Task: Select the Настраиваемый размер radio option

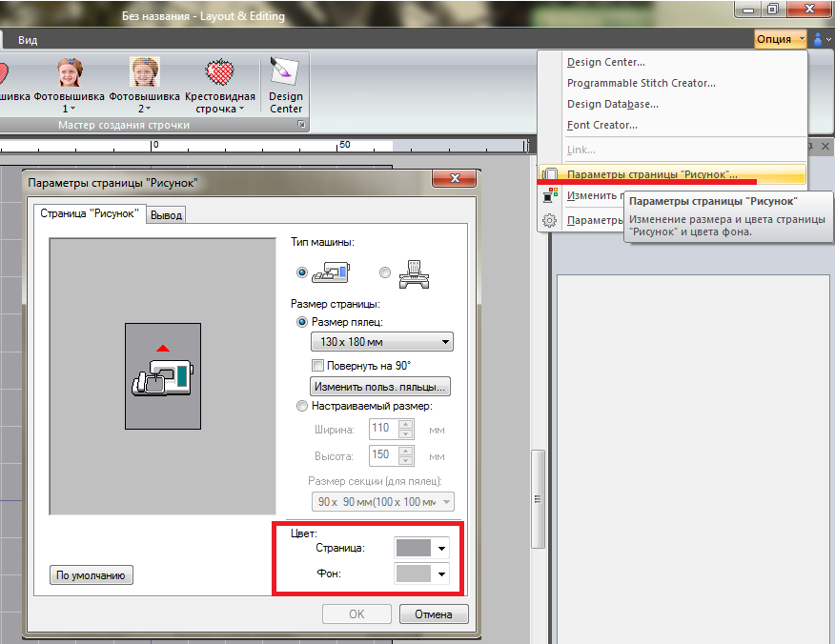Action: coord(302,406)
